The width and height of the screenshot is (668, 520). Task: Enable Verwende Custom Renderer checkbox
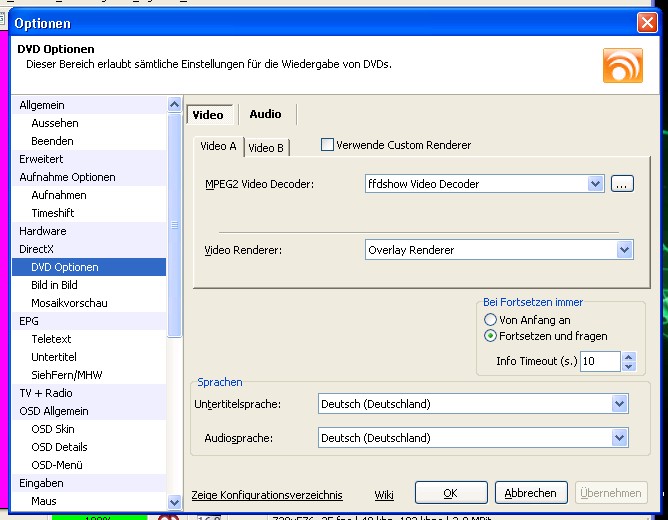327,145
